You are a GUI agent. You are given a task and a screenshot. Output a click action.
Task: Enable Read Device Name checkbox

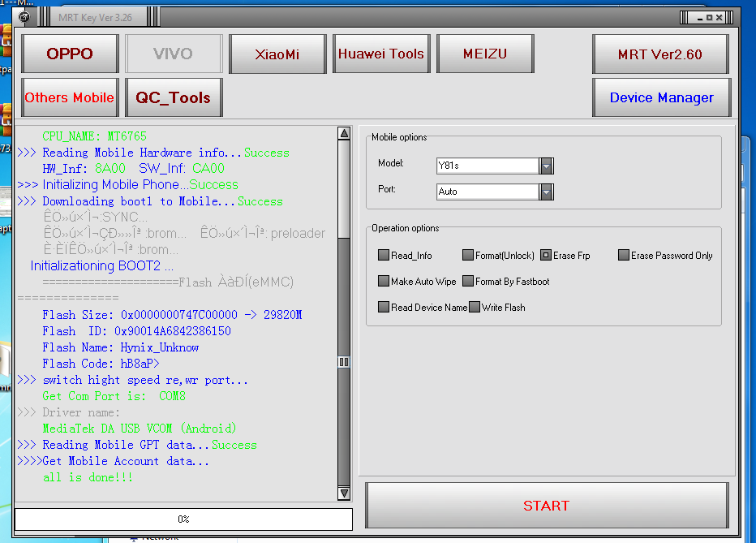pos(384,307)
